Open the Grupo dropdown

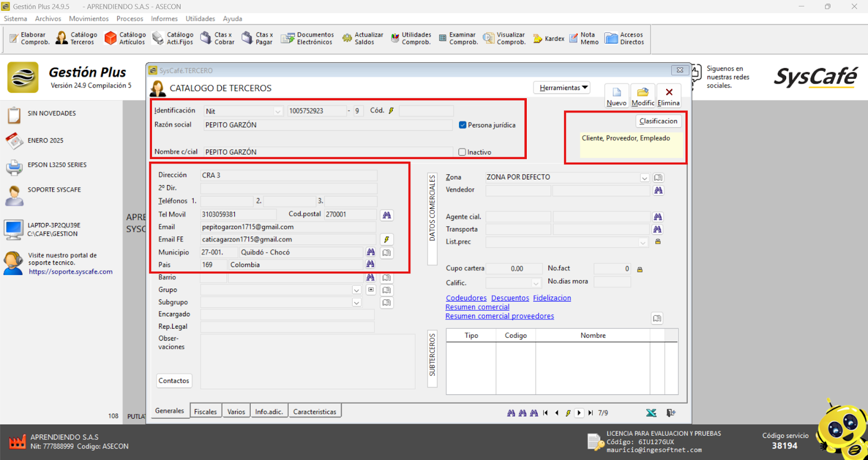(356, 290)
